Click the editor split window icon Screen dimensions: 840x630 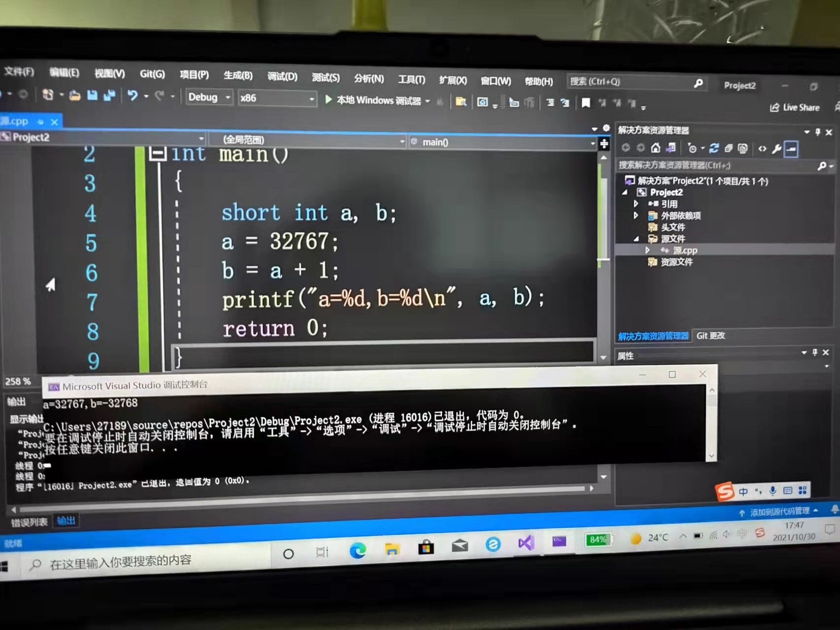tap(604, 144)
